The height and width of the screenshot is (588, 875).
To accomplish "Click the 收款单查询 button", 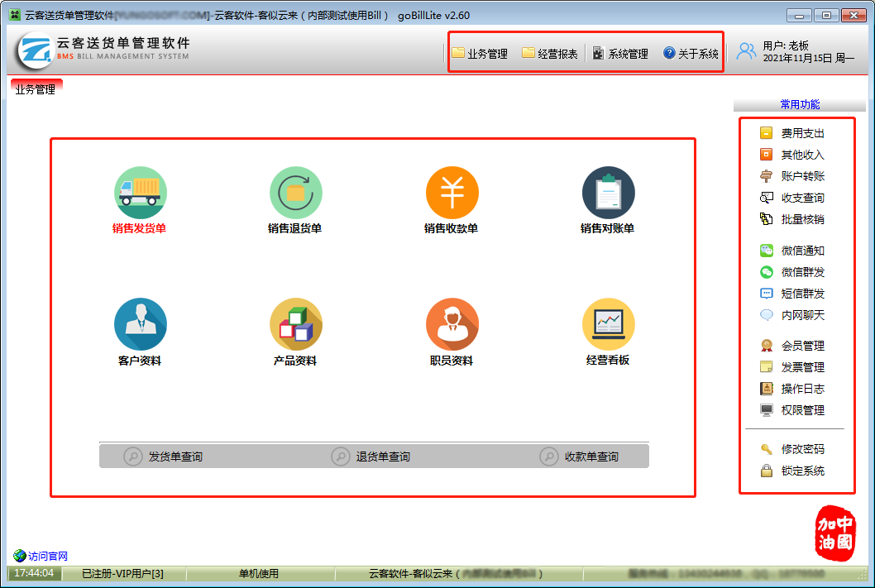I will [x=579, y=457].
